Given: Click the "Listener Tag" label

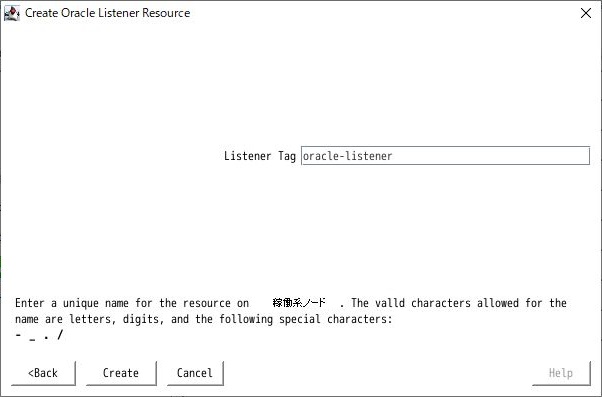Looking at the screenshot, I should pyautogui.click(x=260, y=156).
